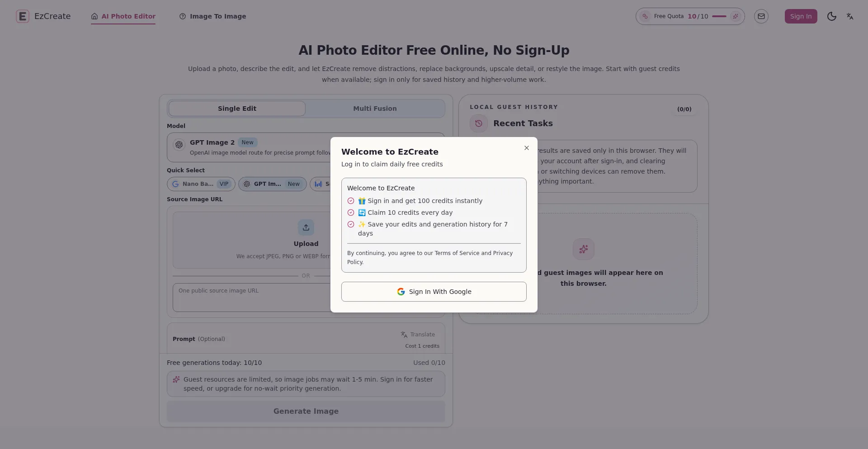This screenshot has height=449, width=868.
Task: Click Sign In With Google button
Action: coord(434,292)
